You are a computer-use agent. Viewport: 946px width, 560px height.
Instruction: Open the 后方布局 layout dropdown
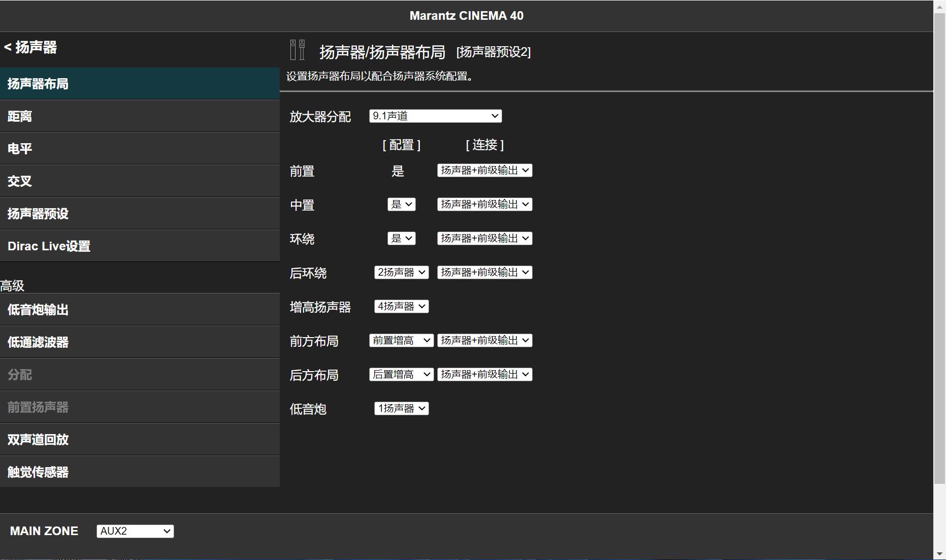click(401, 374)
